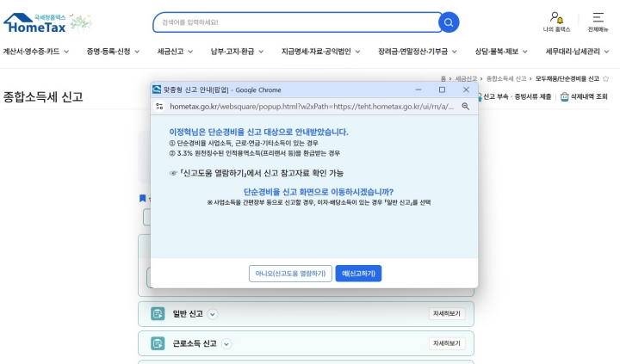Click 자세히보기 for 근로소득 신고
This screenshot has width=620, height=364.
coord(447,343)
